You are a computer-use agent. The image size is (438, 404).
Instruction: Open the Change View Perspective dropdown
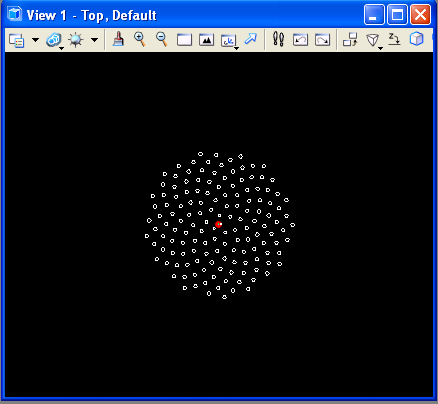373,41
